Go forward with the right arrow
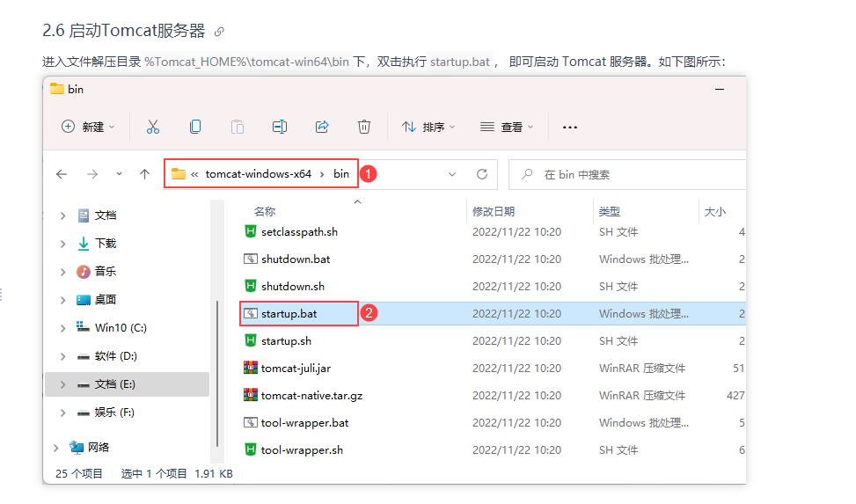856x504 pixels. coord(92,174)
